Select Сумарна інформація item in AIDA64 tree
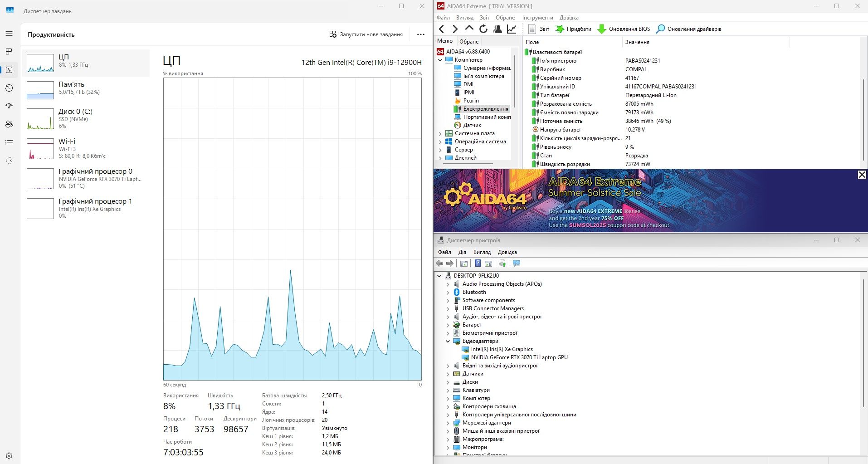This screenshot has width=868, height=464. (482, 68)
